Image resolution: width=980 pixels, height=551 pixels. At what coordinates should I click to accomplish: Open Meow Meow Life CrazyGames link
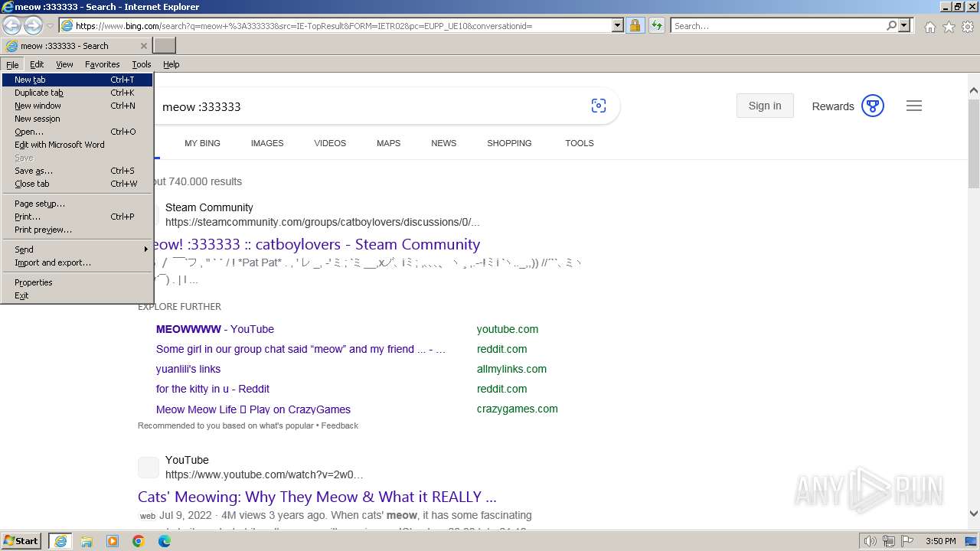coord(253,409)
